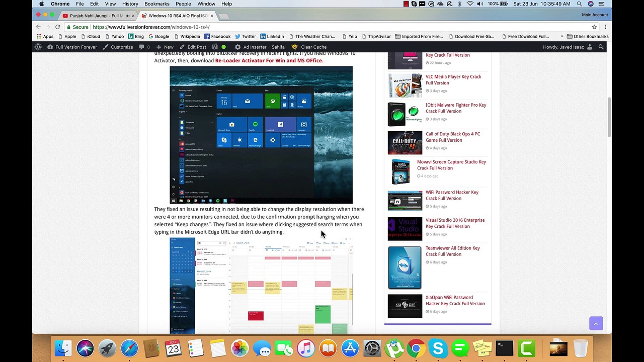
Task: Launch Siri from the Dock
Action: pyautogui.click(x=86, y=348)
